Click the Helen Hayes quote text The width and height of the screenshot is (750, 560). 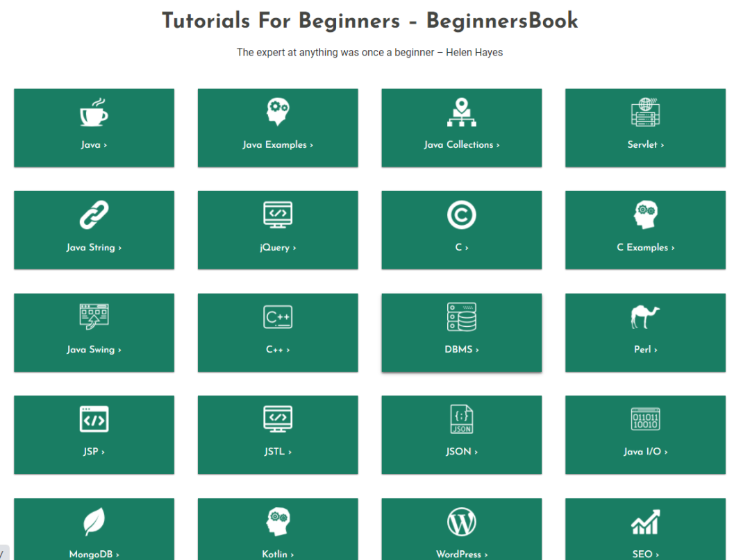click(x=369, y=53)
